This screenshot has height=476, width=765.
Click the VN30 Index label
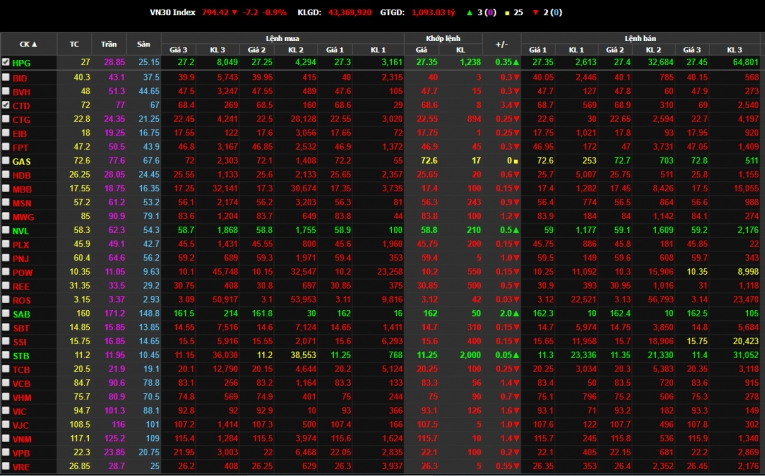(172, 12)
